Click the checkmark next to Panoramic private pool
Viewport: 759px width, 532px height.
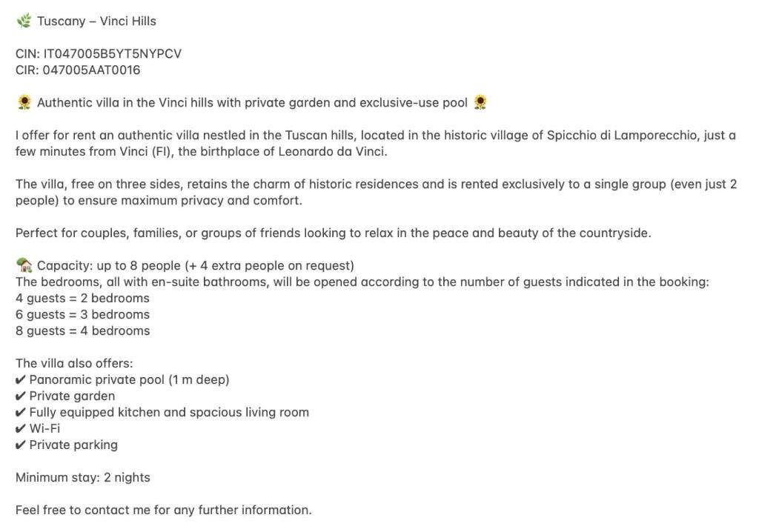pyautogui.click(x=21, y=380)
